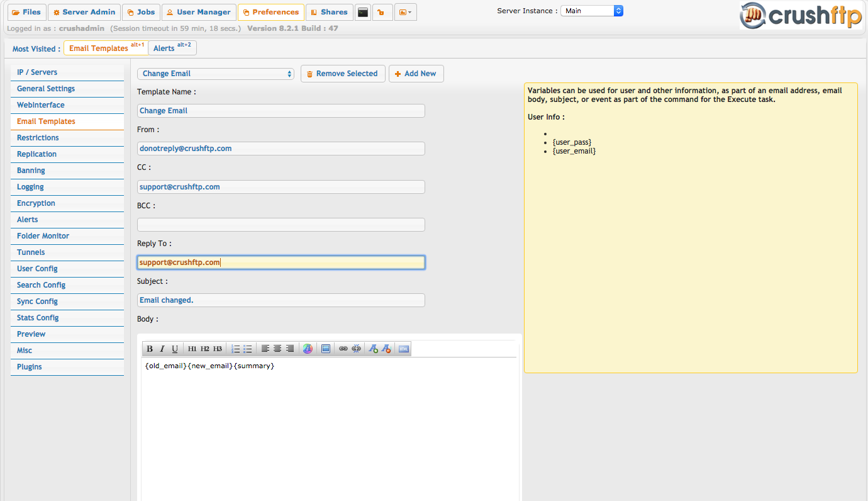Image resolution: width=868 pixels, height=501 pixels.
Task: Apply bold formatting in body editor
Action: 150,349
